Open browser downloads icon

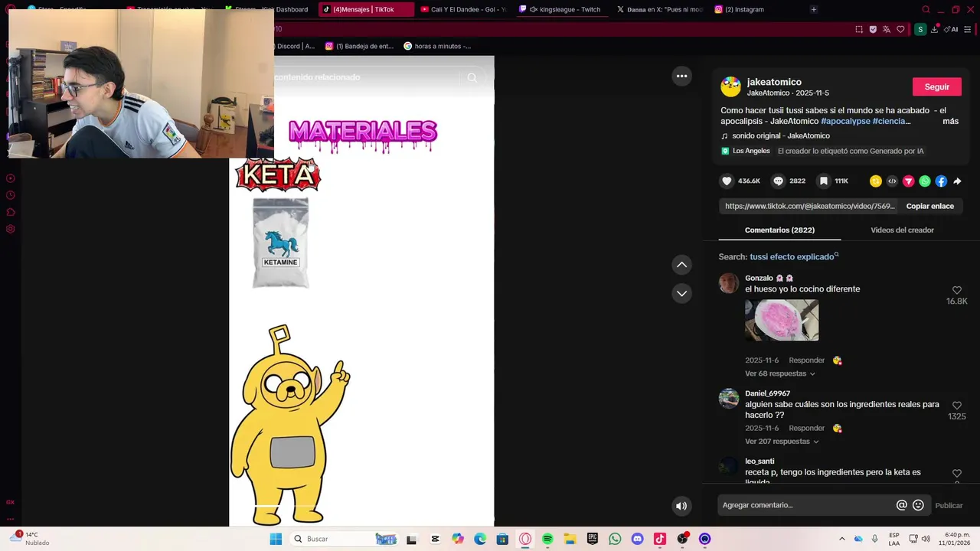(934, 29)
